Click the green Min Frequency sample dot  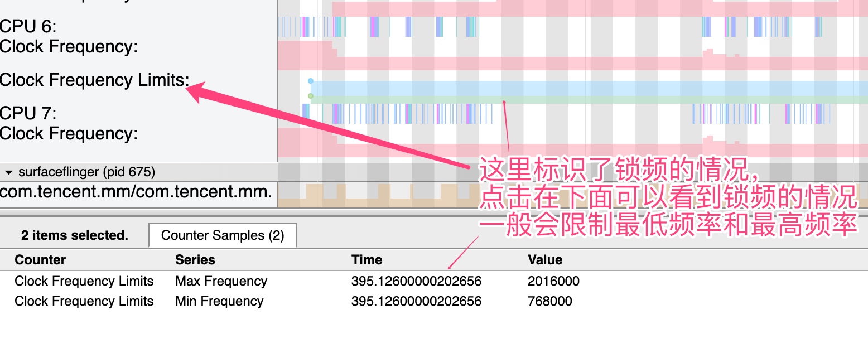pyautogui.click(x=311, y=96)
